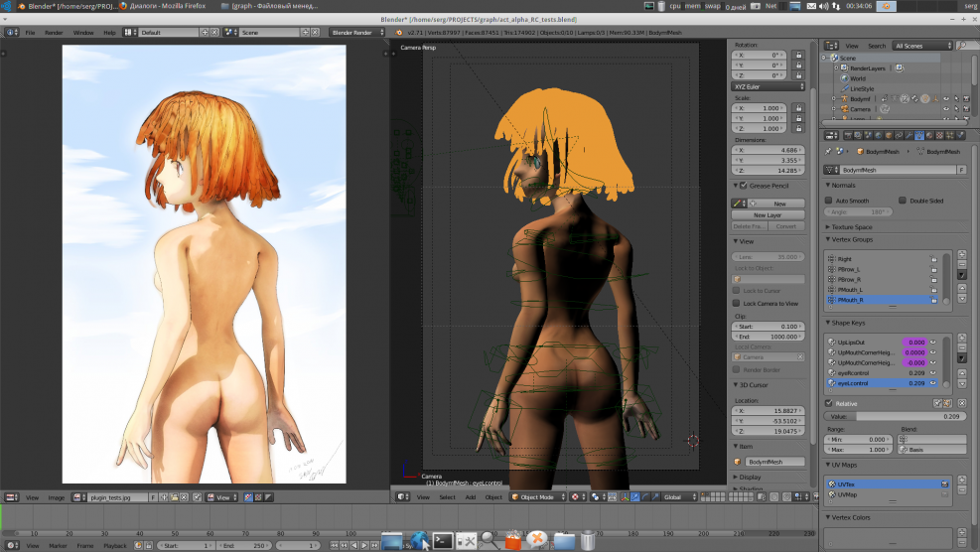The width and height of the screenshot is (980, 552).
Task: Click the remove vertex group minus button
Action: pyautogui.click(x=962, y=264)
